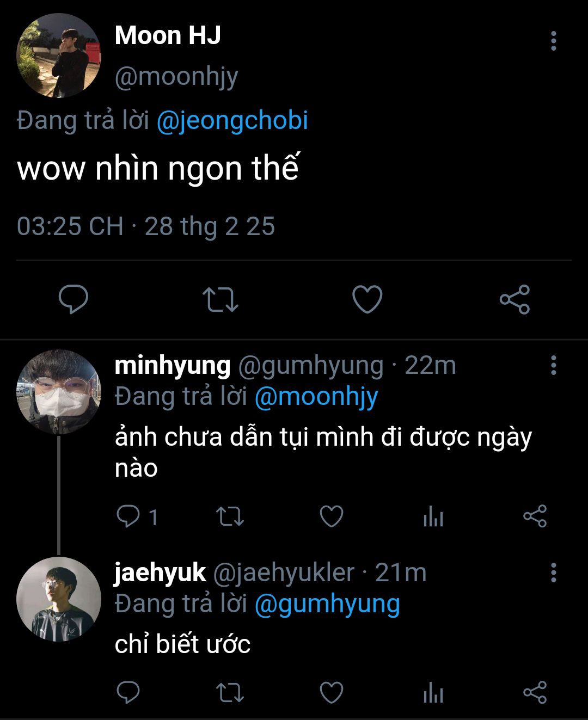The width and height of the screenshot is (588, 720).
Task: Retweet minhyung's reply
Action: 230,516
